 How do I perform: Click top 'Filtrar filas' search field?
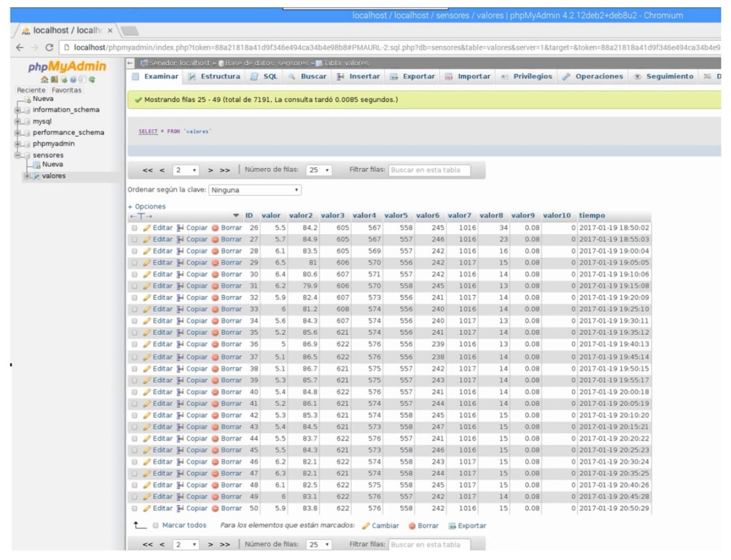(x=429, y=170)
